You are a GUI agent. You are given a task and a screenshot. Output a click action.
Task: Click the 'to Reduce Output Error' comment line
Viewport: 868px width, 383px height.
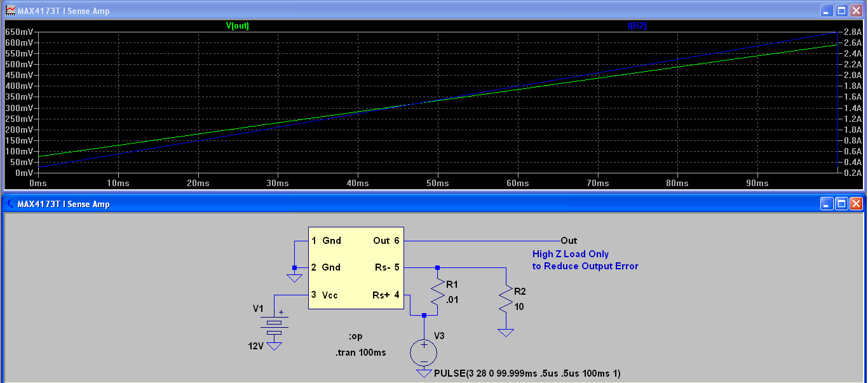pos(585,266)
